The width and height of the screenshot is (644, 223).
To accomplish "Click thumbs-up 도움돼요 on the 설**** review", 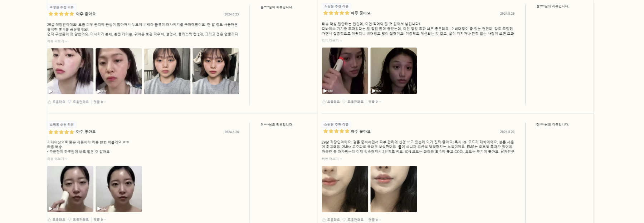I will 331,101.
